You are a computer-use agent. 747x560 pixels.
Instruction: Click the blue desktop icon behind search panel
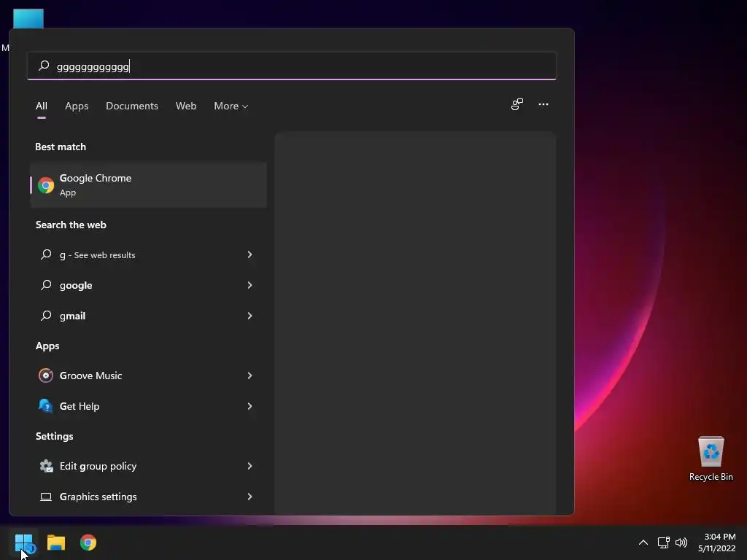click(28, 18)
